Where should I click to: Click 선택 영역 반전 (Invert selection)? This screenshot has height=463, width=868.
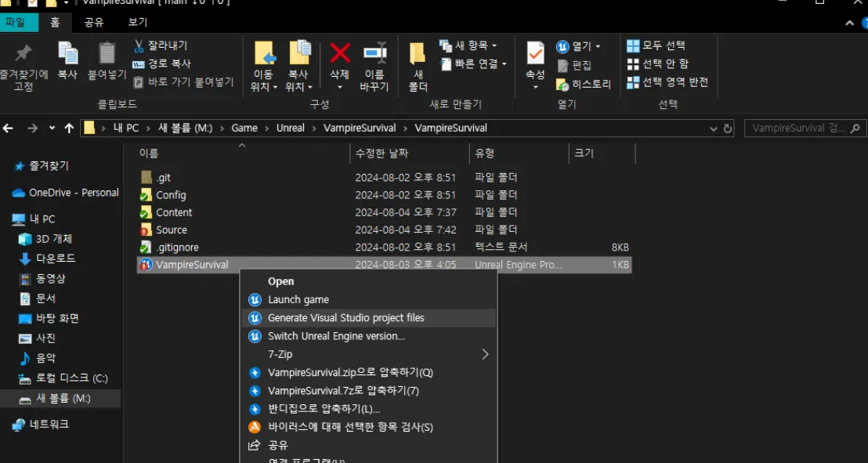[x=667, y=82]
